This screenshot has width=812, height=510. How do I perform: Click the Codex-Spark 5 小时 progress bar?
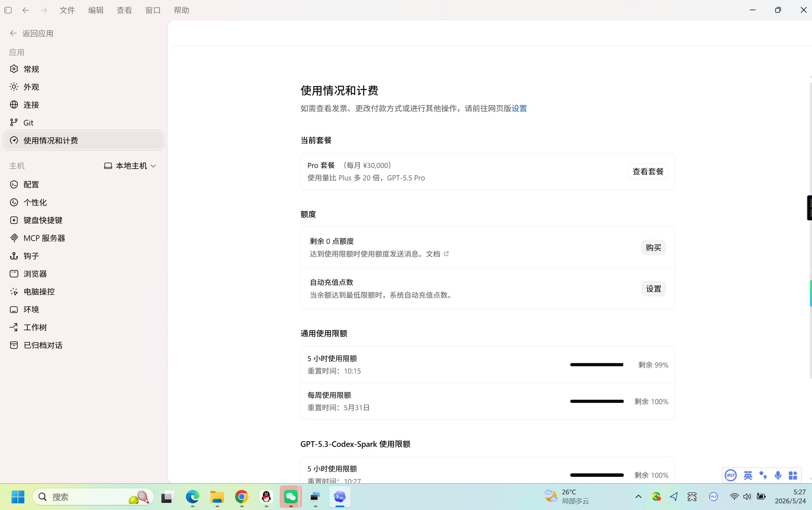click(x=596, y=475)
